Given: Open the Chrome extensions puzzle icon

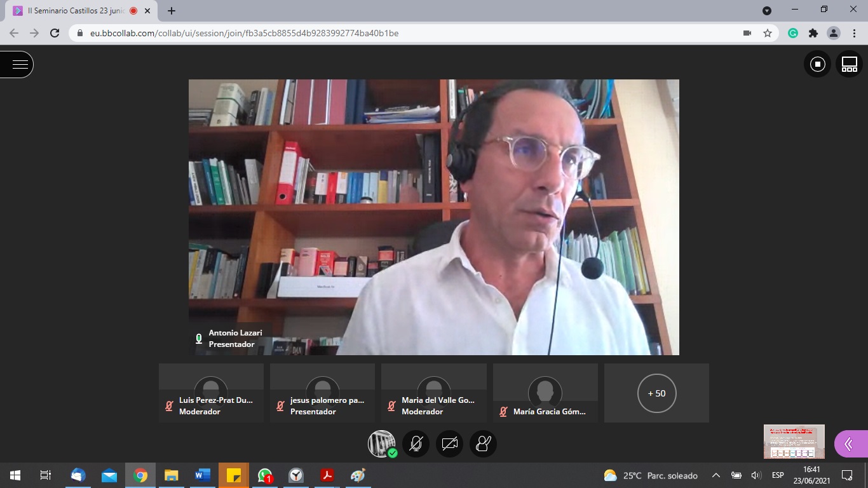Looking at the screenshot, I should click(x=813, y=33).
